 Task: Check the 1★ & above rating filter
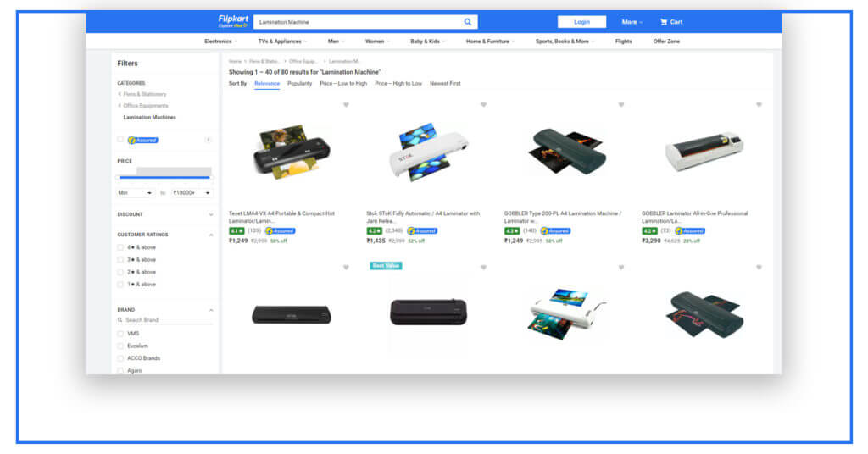click(120, 285)
